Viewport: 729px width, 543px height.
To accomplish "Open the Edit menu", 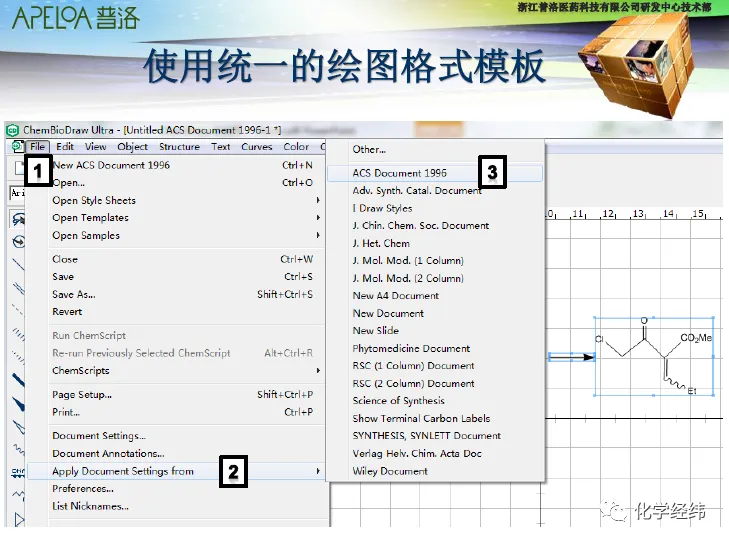I will coord(65,147).
